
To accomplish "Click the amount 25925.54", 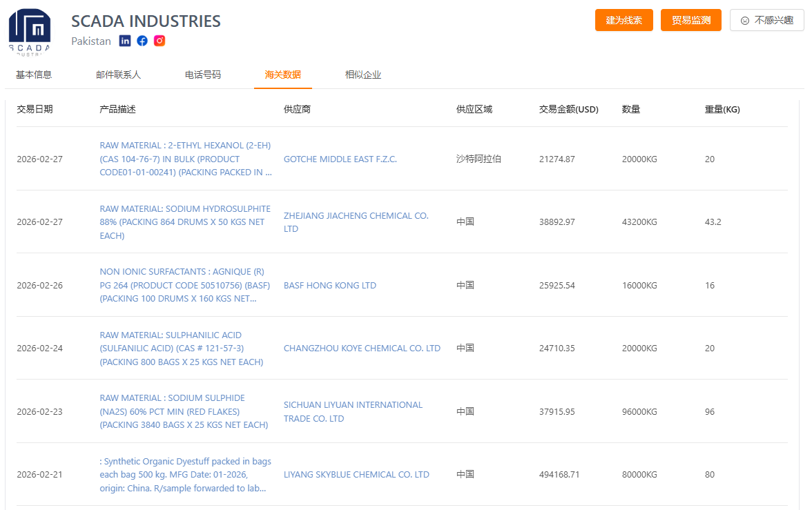I will [x=557, y=285].
